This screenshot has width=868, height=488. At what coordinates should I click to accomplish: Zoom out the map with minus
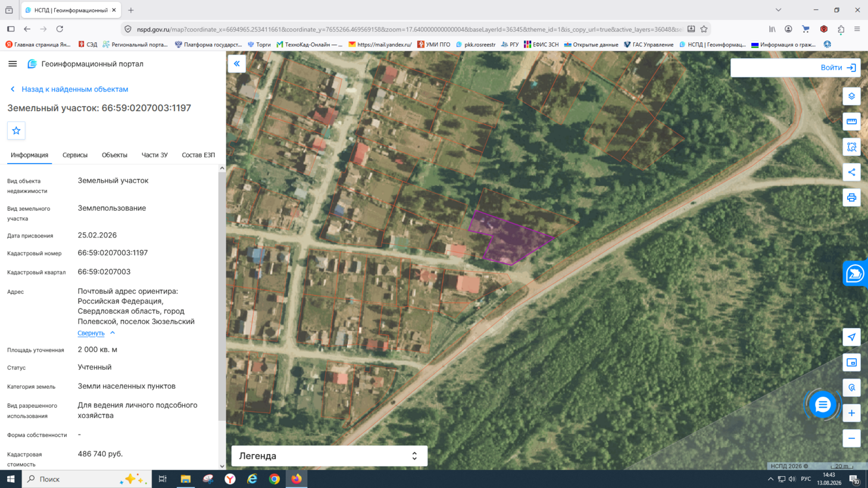pos(851,439)
